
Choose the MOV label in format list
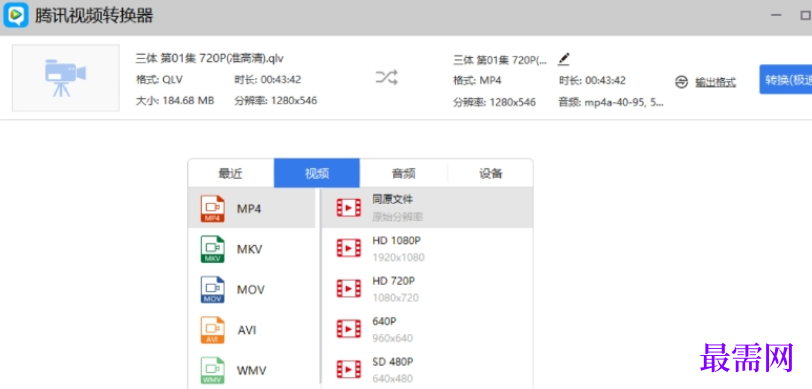(251, 290)
